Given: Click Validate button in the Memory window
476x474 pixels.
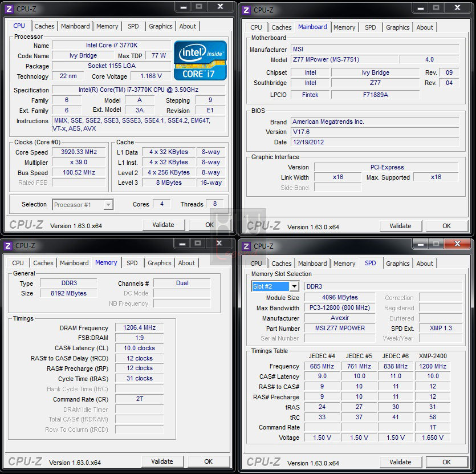Looking at the screenshot, I should pos(162,461).
